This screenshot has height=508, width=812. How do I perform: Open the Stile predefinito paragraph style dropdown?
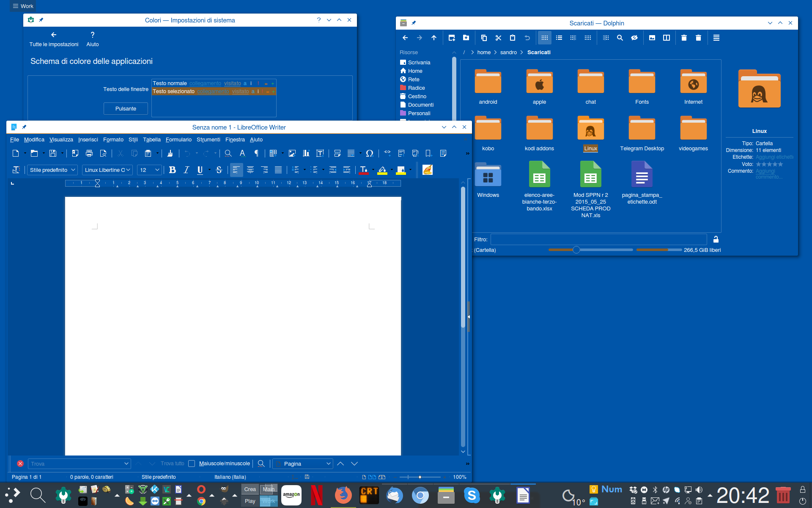(73, 170)
